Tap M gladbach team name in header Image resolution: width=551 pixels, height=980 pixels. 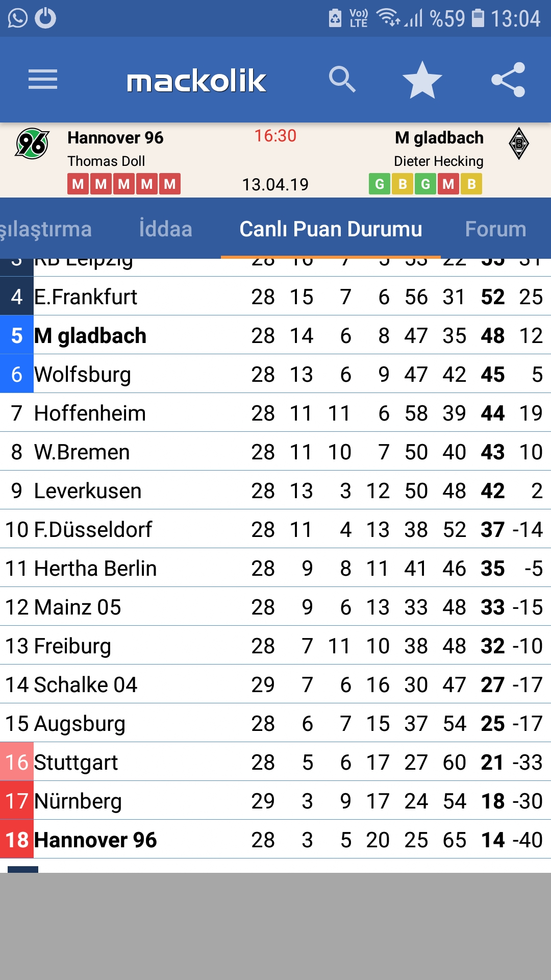point(439,137)
